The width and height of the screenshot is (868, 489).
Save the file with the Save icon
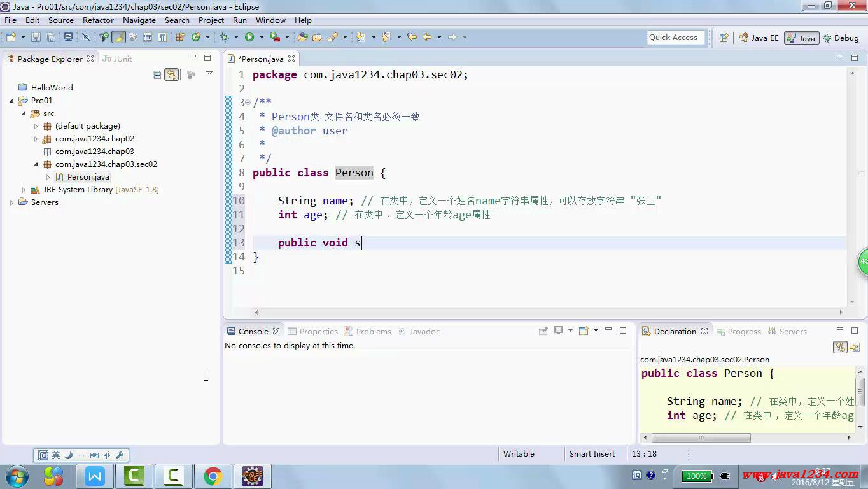[36, 38]
